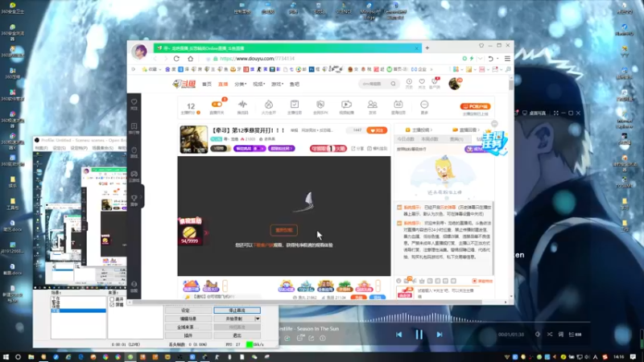
Task: Click the chat message input box
Action: pos(448,293)
